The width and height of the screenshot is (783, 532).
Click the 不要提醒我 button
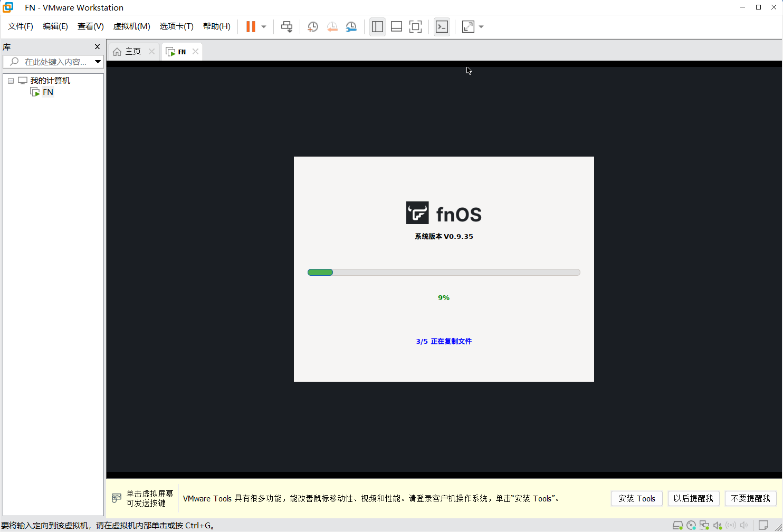[750, 498]
